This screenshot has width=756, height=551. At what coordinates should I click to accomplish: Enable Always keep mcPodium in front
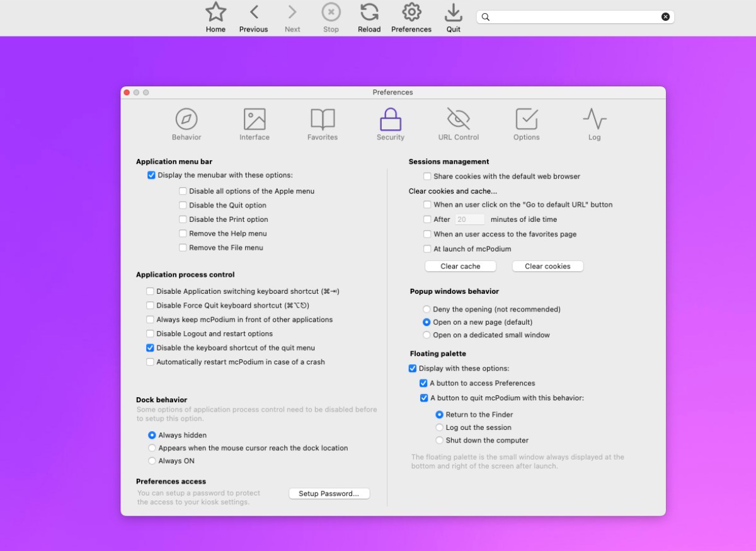click(150, 320)
